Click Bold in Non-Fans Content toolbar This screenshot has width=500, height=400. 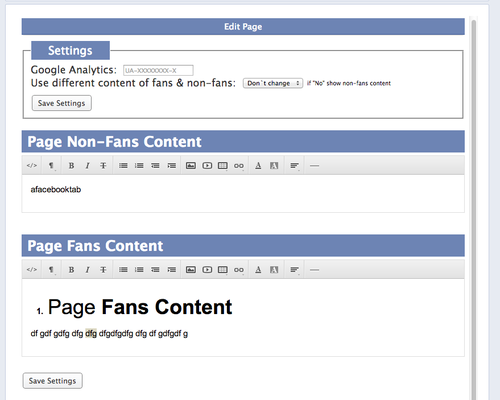tap(71, 165)
